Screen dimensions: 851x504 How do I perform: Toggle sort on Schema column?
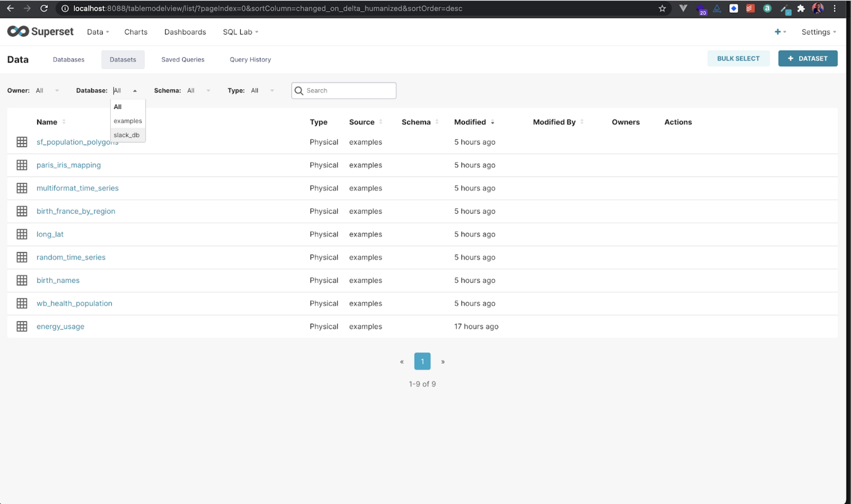437,122
